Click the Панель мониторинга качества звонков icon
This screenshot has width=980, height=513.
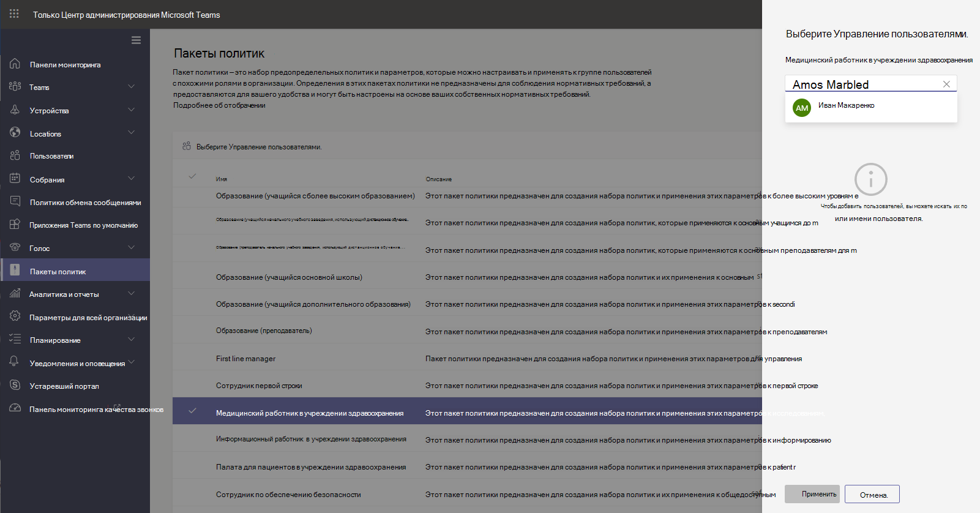click(x=15, y=408)
